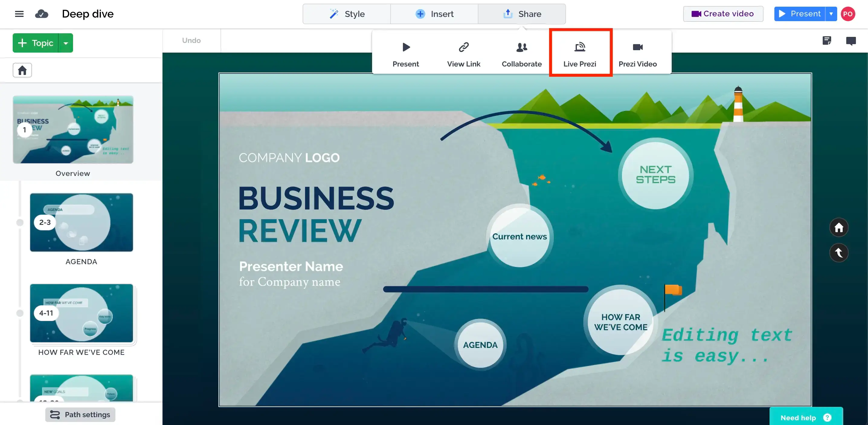
Task: Open the Insert tab in top toolbar
Action: (x=434, y=13)
